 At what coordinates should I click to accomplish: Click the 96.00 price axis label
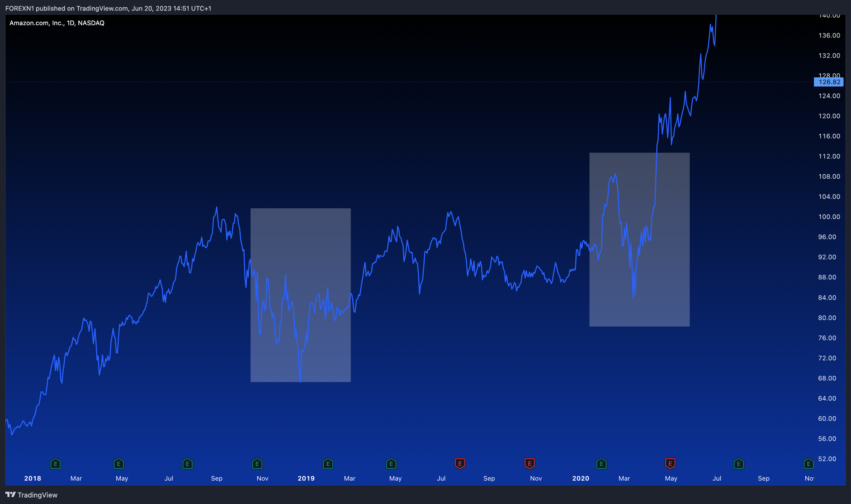827,237
